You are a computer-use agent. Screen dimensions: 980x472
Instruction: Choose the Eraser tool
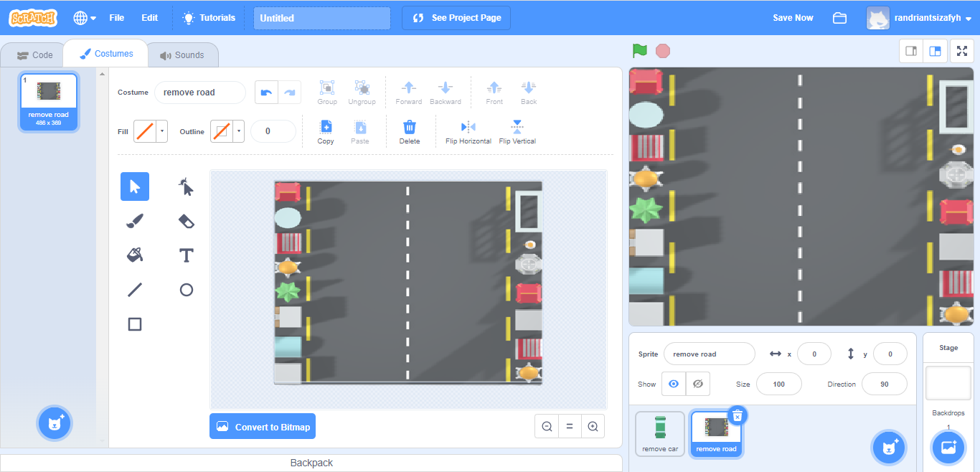pyautogui.click(x=187, y=221)
